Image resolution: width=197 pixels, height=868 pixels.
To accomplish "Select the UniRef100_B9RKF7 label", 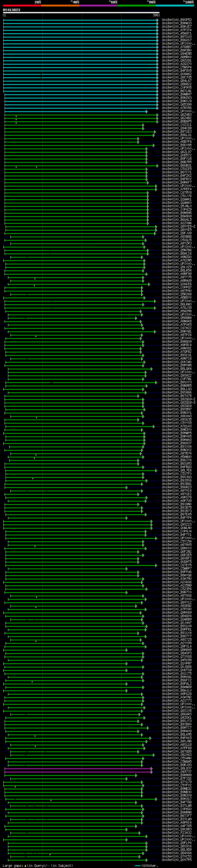I will [x=177, y=182].
